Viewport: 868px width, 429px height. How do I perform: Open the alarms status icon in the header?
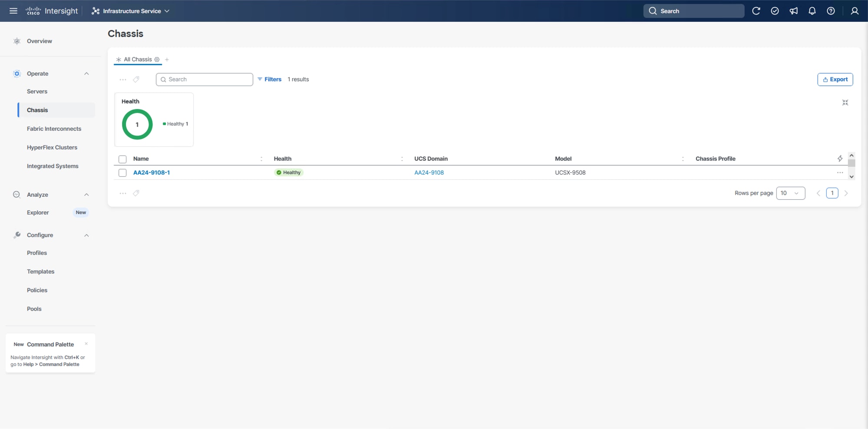[x=775, y=11]
